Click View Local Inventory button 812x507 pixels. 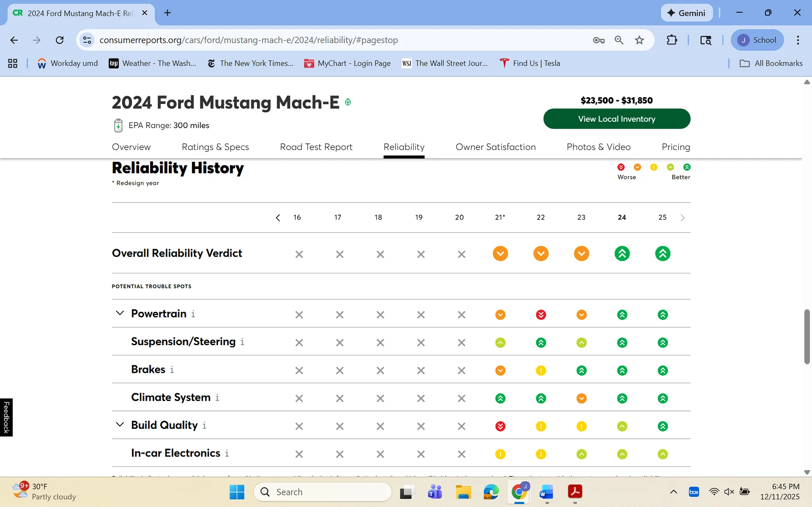pyautogui.click(x=617, y=119)
